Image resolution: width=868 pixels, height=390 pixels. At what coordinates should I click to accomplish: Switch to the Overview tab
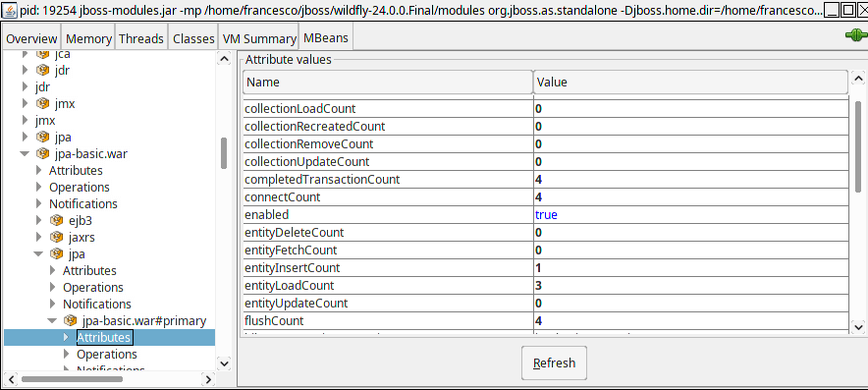coord(31,38)
